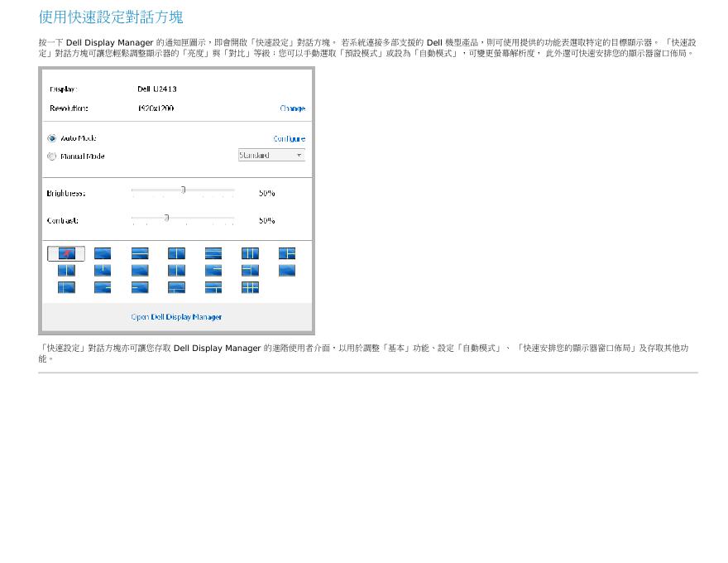Pick the two vertical columns layout in first row
The image size is (728, 563).
tap(176, 253)
